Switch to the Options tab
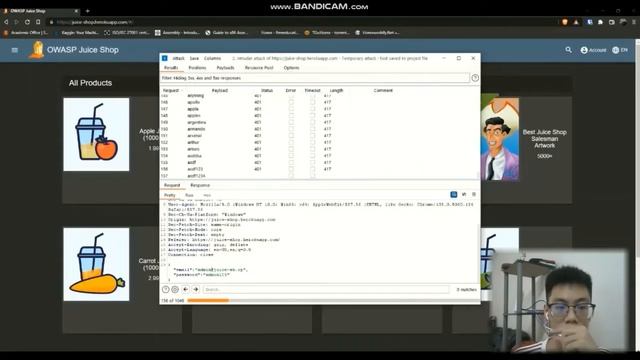This screenshot has width=640, height=360. tap(291, 68)
